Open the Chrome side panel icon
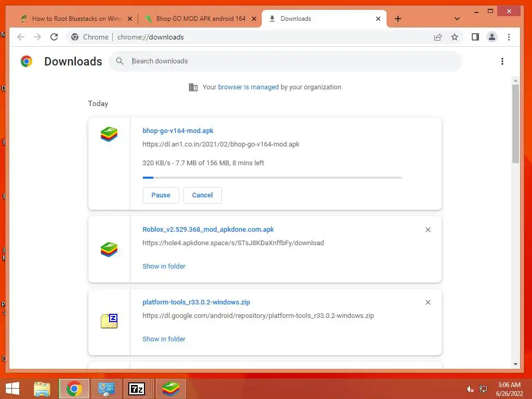The width and height of the screenshot is (532, 399). [x=475, y=37]
